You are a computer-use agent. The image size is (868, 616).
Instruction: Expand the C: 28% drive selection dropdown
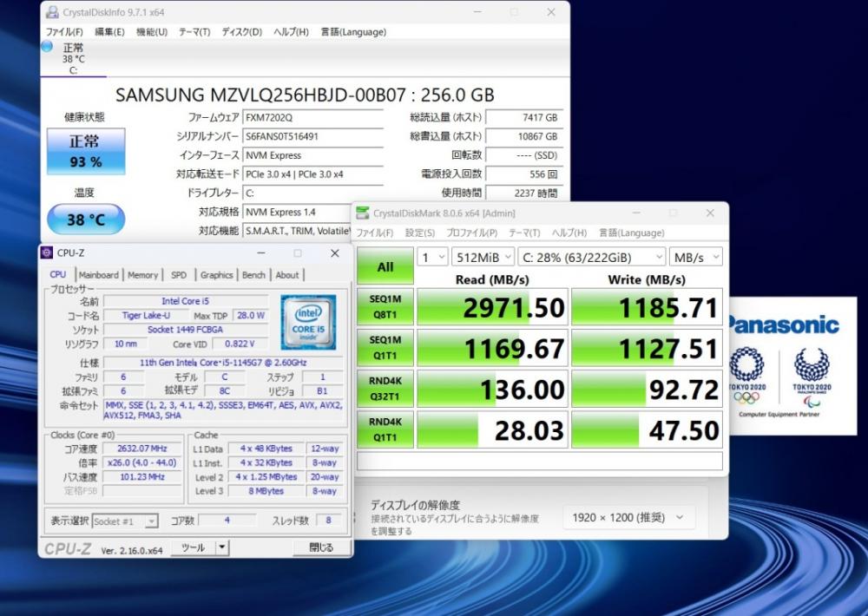[x=590, y=258]
